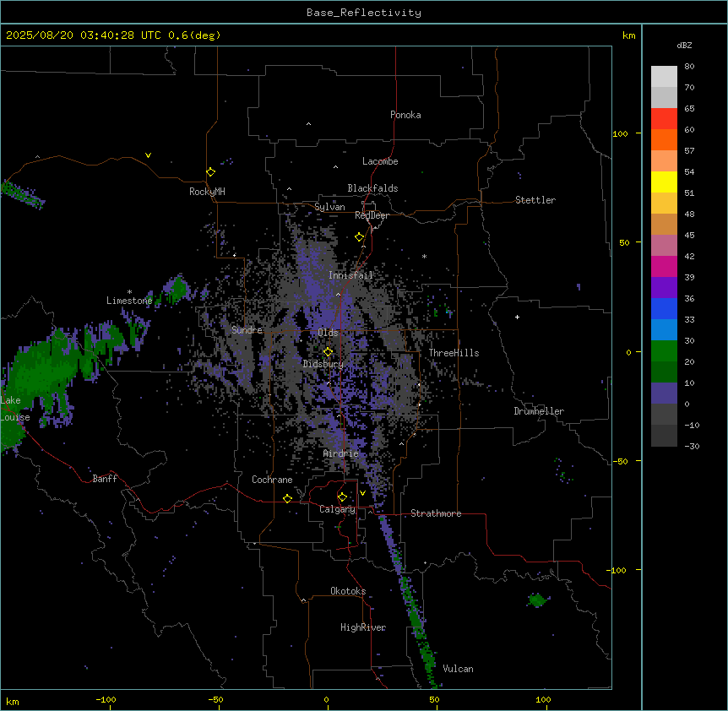Click the Calgary label
The height and width of the screenshot is (711, 728).
[x=337, y=509]
